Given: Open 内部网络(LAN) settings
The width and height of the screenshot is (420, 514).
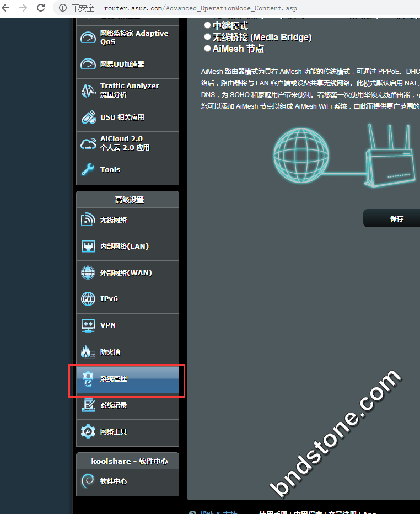Looking at the screenshot, I should pos(127,248).
